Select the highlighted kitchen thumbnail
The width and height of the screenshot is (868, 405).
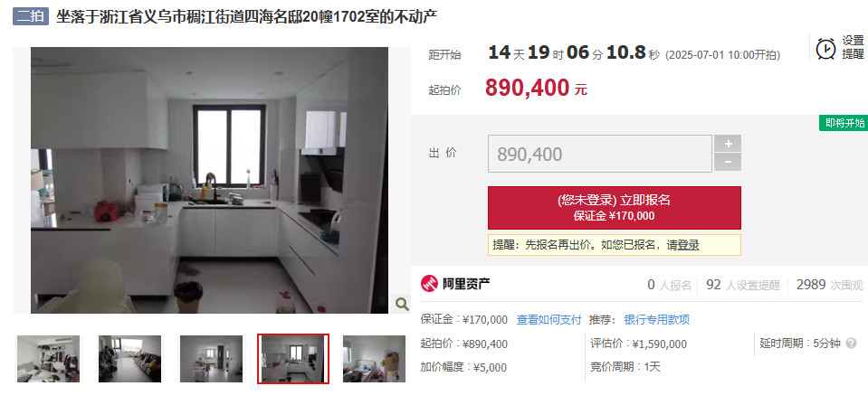[293, 359]
